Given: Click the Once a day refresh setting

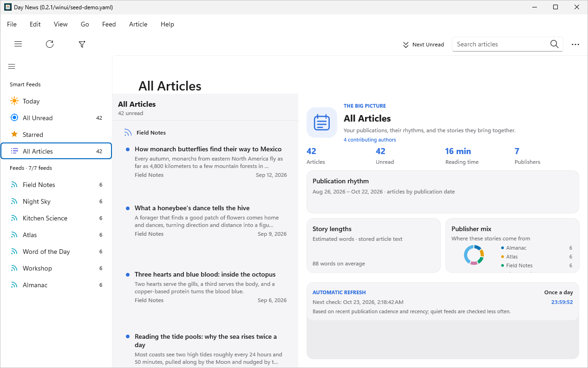Looking at the screenshot, I should pyautogui.click(x=559, y=292).
